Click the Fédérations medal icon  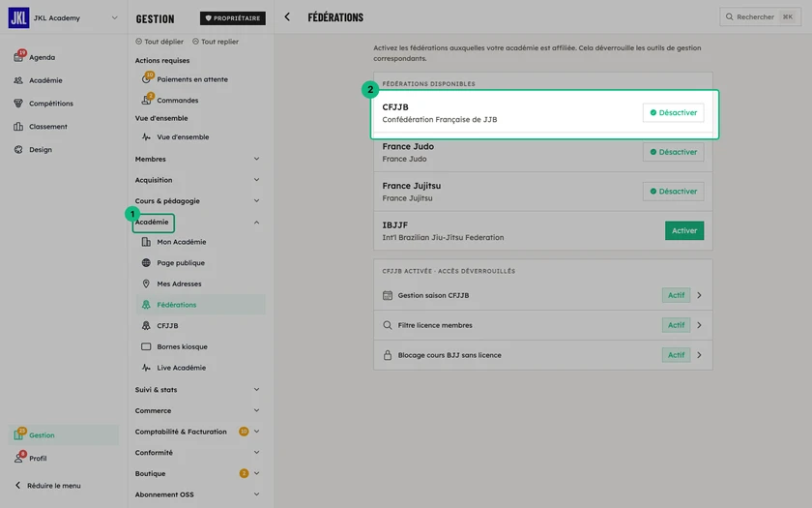click(x=146, y=305)
